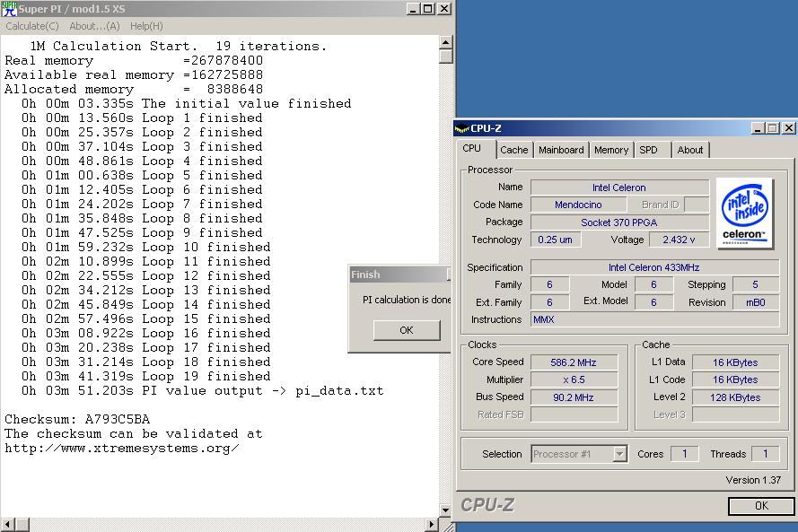Click the Super PI vertical scrollbar down arrow

click(x=445, y=510)
